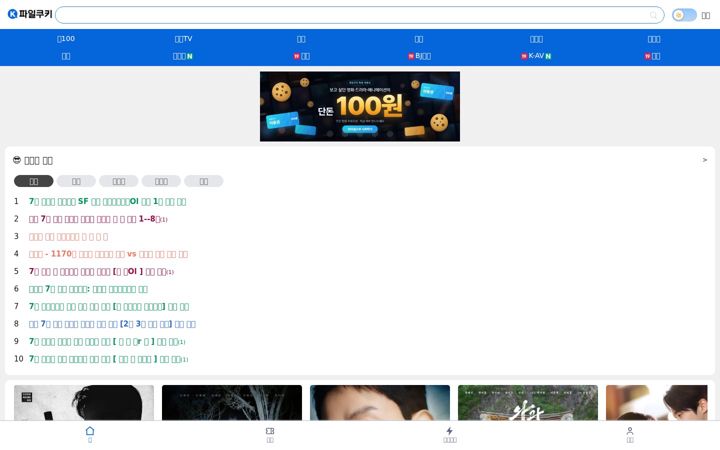Open the TV category menu item

pos(183,39)
